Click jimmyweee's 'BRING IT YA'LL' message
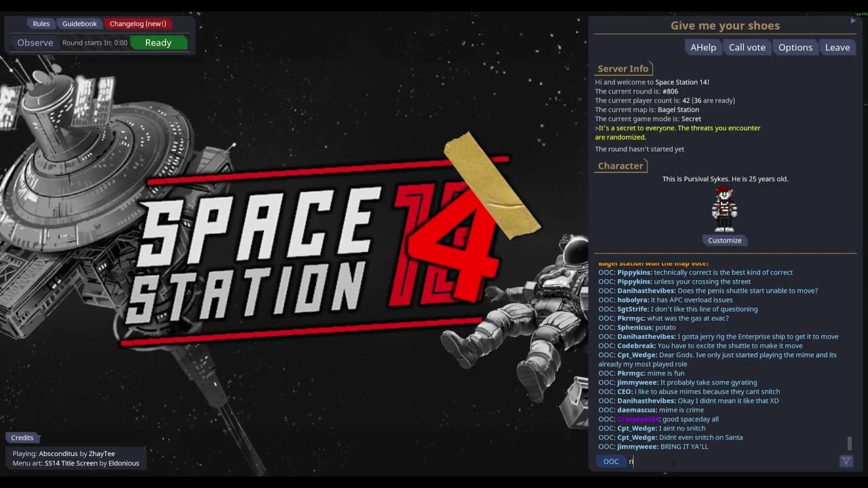The width and height of the screenshot is (868, 488). pos(653,447)
